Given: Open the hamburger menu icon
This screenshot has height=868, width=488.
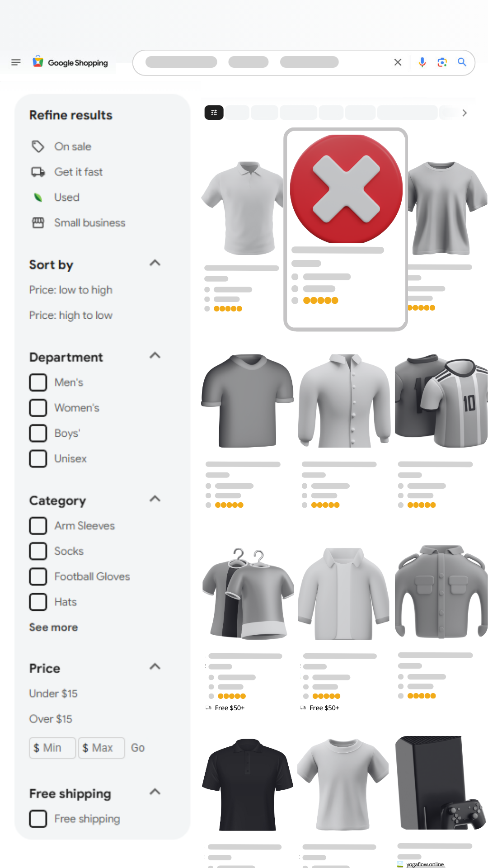Looking at the screenshot, I should click(16, 62).
